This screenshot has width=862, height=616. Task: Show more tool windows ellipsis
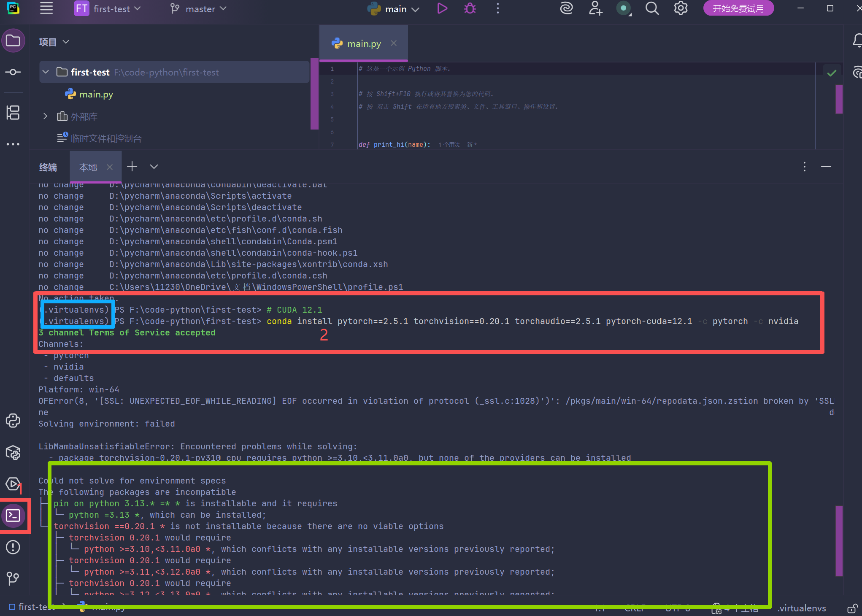click(13, 144)
